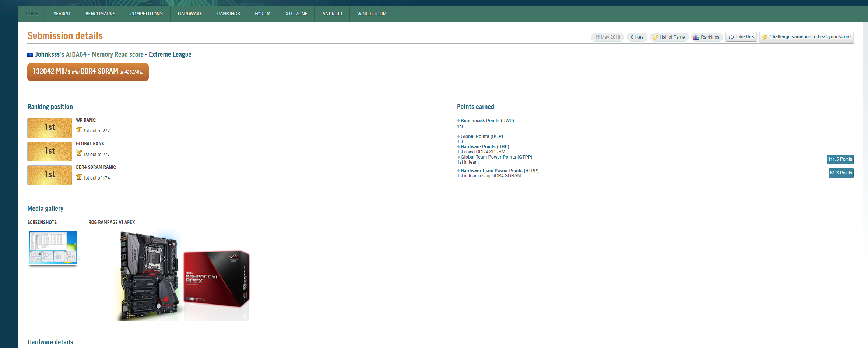Click the lightning bolt challenge icon
Image resolution: width=868 pixels, height=348 pixels.
coord(765,37)
